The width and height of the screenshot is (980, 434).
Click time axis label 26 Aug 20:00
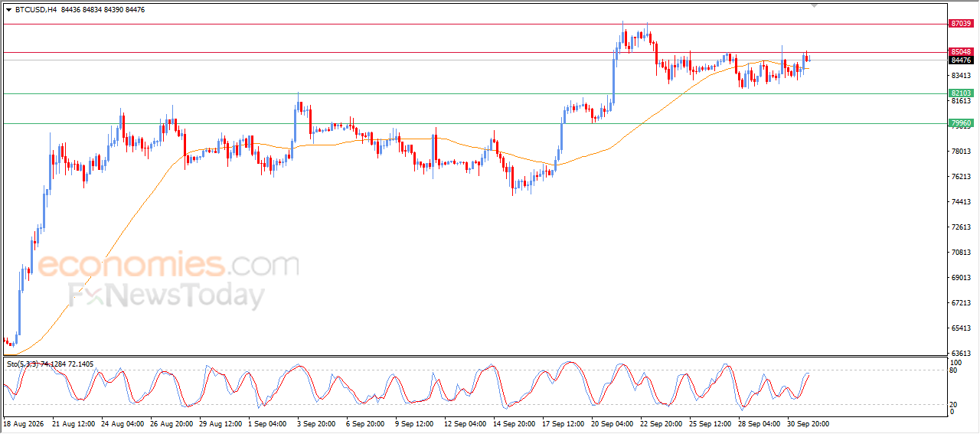pos(173,423)
